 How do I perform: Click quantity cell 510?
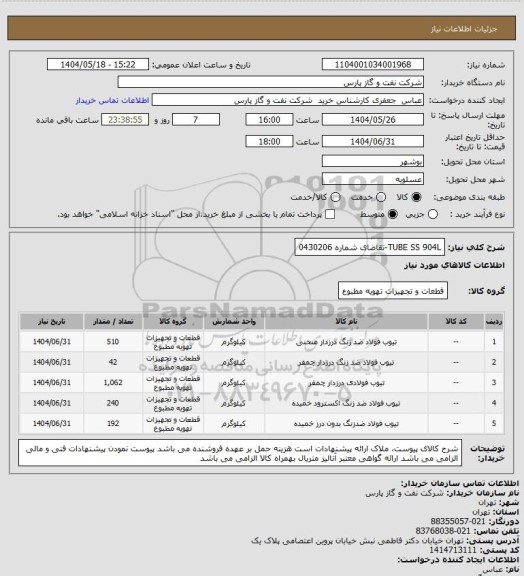[x=113, y=342]
